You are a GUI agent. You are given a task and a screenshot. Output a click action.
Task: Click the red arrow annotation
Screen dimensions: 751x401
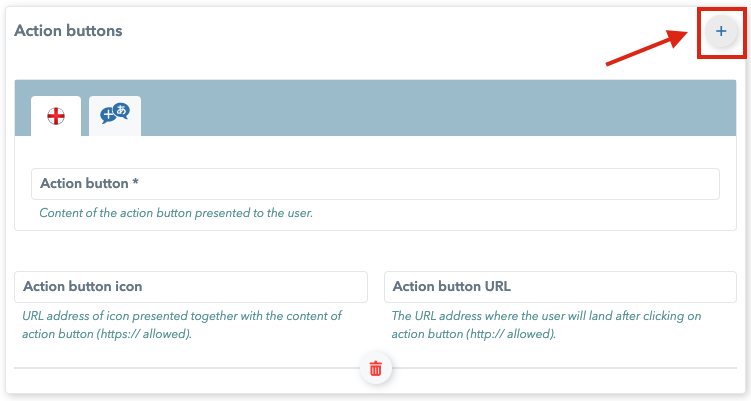click(647, 47)
